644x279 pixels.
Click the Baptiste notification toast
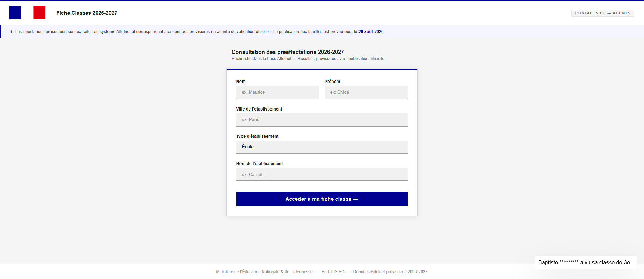586,262
